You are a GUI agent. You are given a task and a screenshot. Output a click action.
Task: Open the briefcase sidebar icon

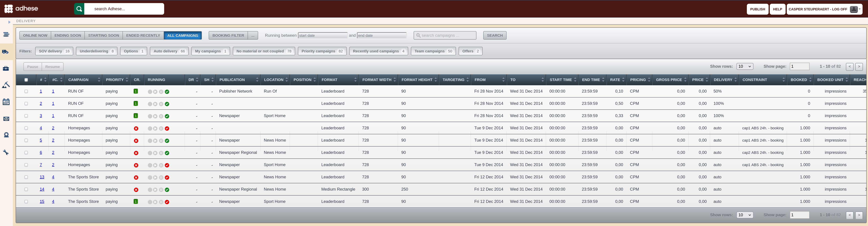pos(6,68)
